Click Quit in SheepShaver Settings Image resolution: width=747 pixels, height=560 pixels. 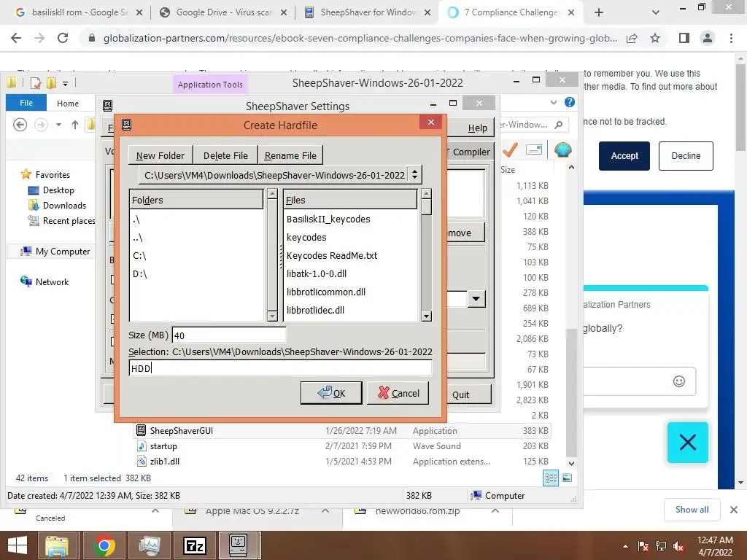tap(461, 394)
